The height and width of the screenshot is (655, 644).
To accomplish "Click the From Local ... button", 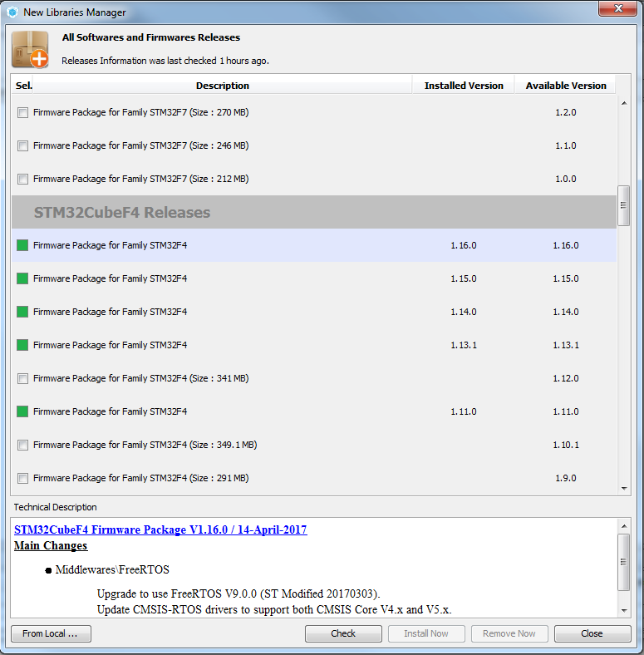I will [x=51, y=633].
